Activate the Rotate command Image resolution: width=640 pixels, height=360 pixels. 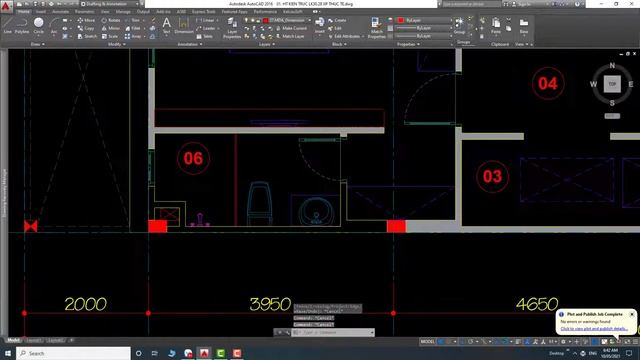pyautogui.click(x=111, y=20)
